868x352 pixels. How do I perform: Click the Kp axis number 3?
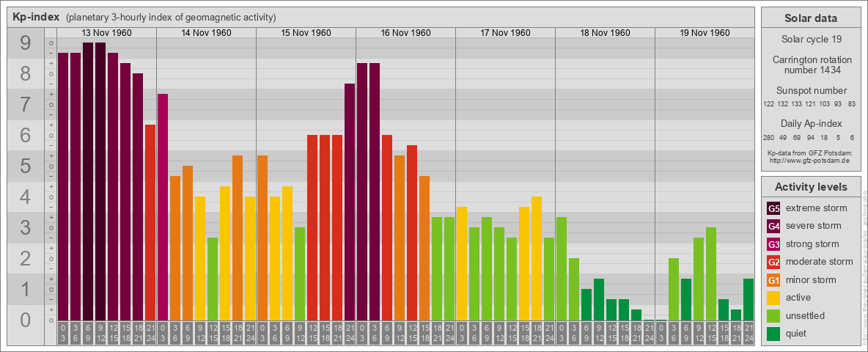tap(26, 227)
